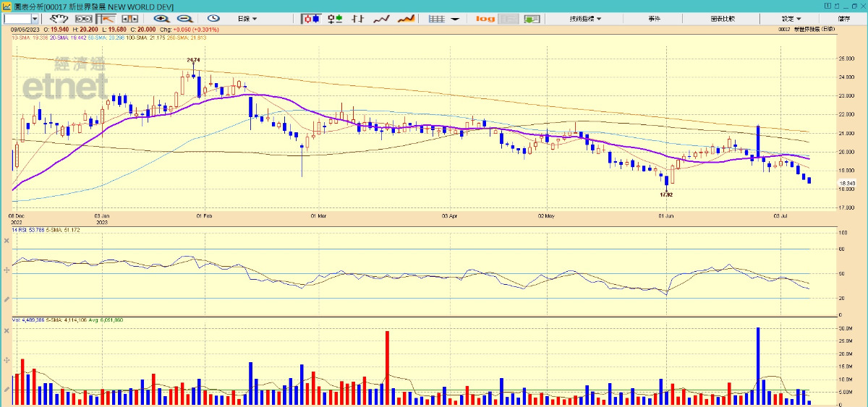The image size is (868, 407).
Task: Open the 日線 period dropdown
Action: click(247, 18)
